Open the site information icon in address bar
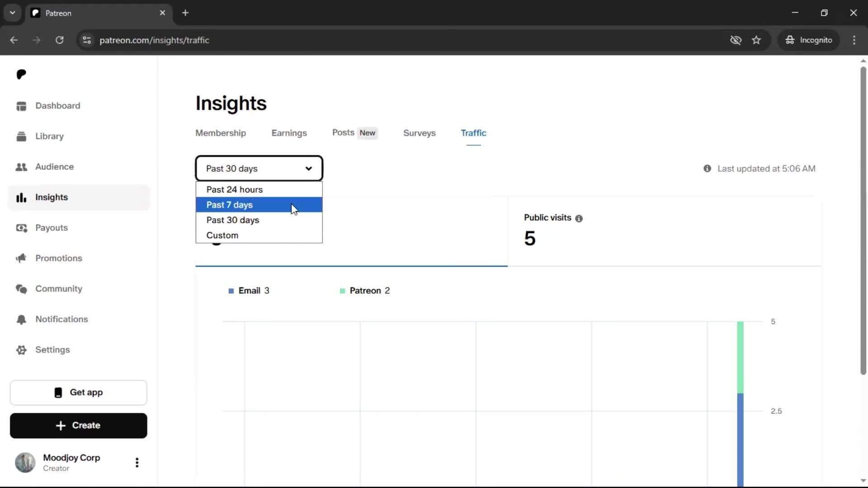 87,40
